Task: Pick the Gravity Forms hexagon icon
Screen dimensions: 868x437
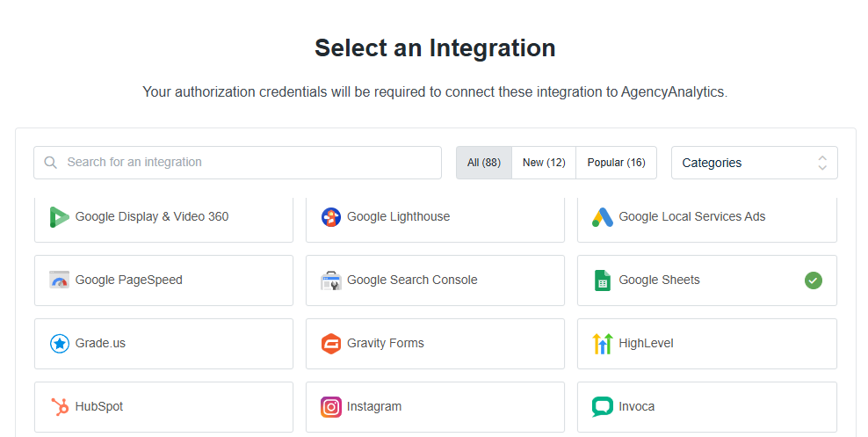Action: tap(331, 344)
